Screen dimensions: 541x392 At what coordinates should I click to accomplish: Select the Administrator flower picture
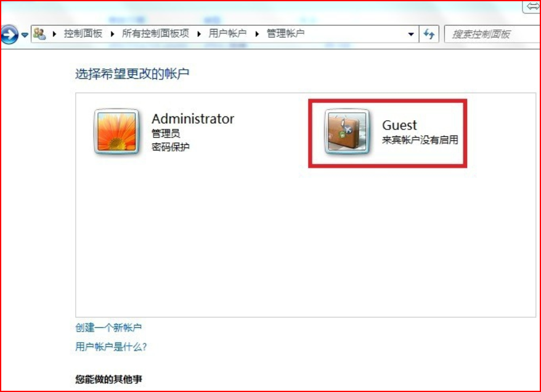click(116, 131)
